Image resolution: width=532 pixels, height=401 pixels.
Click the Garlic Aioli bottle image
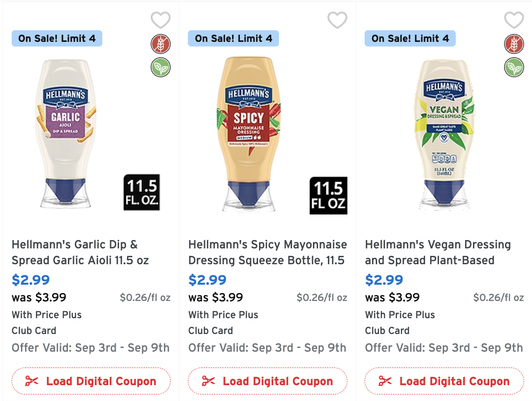click(x=65, y=135)
